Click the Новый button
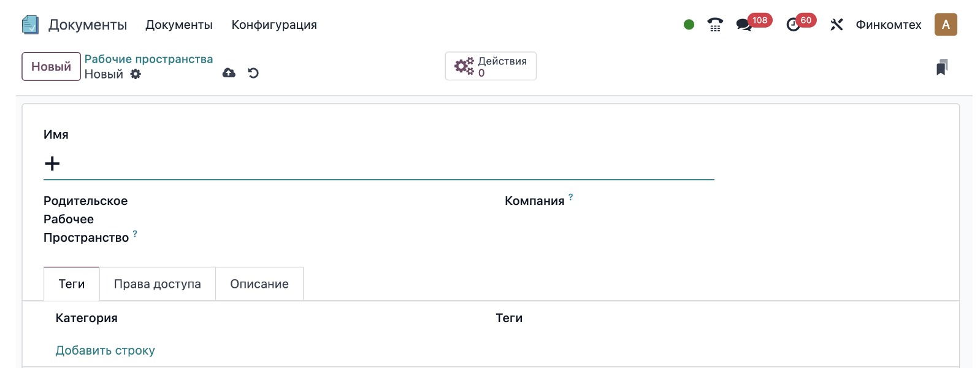 [x=51, y=66]
